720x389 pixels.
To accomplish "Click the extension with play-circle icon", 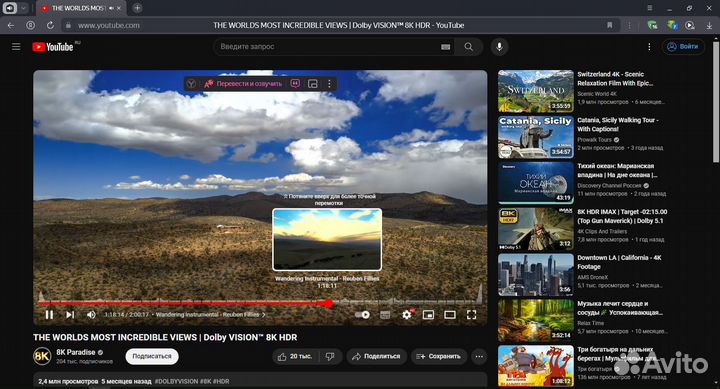I will (x=690, y=26).
